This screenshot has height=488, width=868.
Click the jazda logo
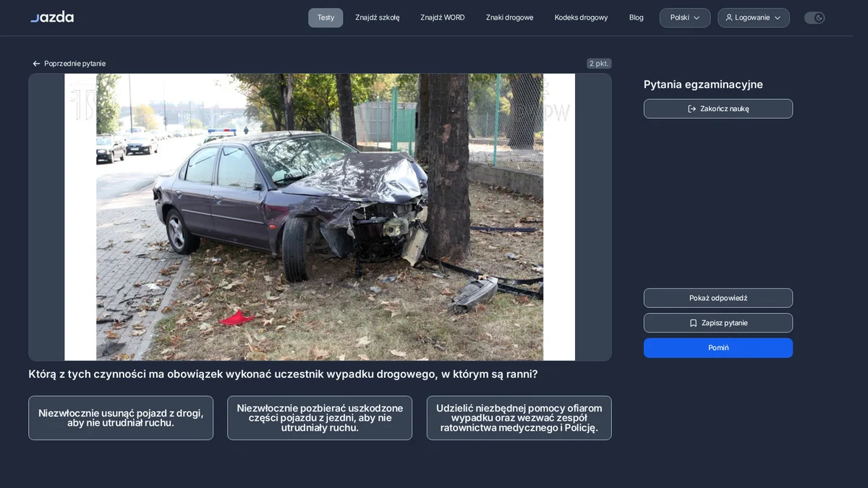(x=52, y=17)
